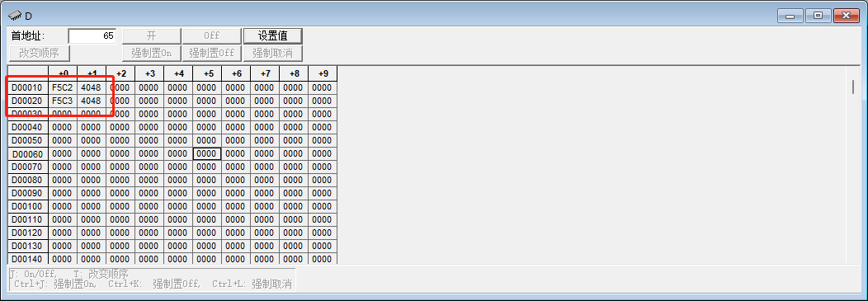This screenshot has height=301, width=868.
Task: Select the highlighted cell in row D00060 +5
Action: pyautogui.click(x=207, y=154)
